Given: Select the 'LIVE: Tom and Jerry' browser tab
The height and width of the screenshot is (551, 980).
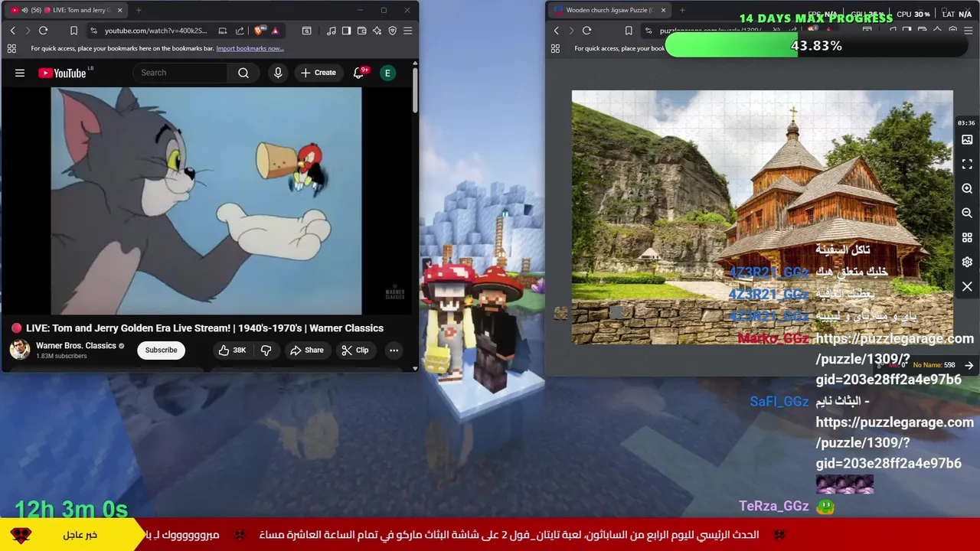Looking at the screenshot, I should click(67, 10).
